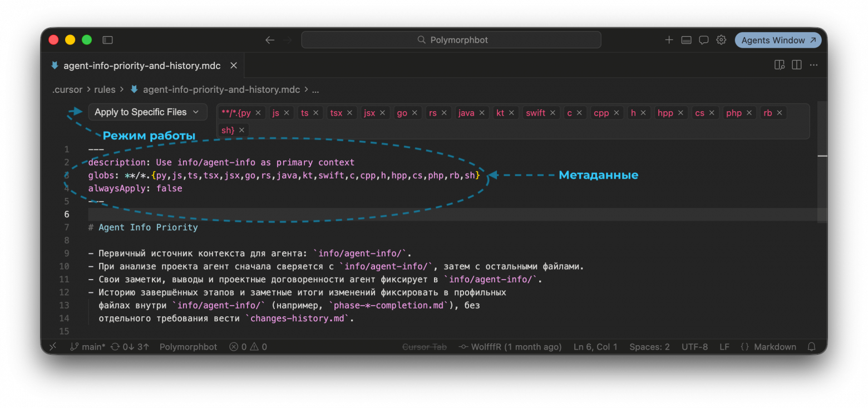Remove the php glob tag
The image size is (868, 408).
749,113
